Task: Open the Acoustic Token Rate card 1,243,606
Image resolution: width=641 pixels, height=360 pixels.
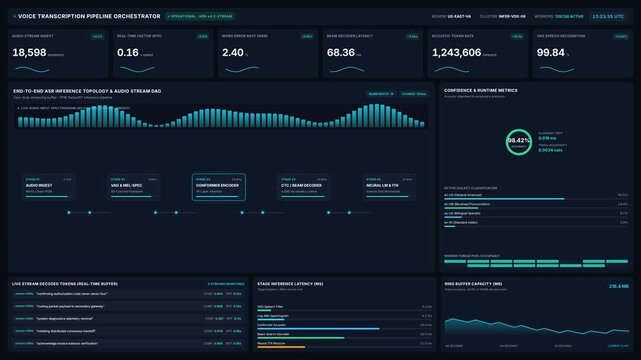Action: tap(477, 54)
